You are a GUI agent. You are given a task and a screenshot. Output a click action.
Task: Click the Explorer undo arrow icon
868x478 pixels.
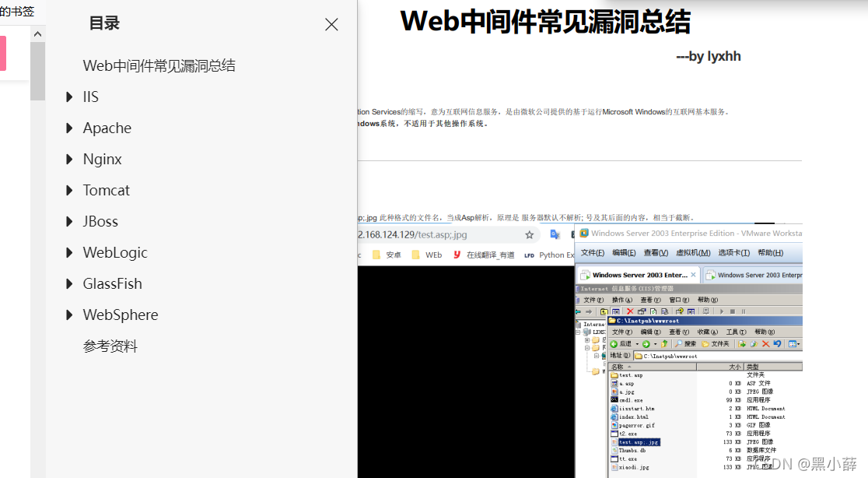coord(777,344)
